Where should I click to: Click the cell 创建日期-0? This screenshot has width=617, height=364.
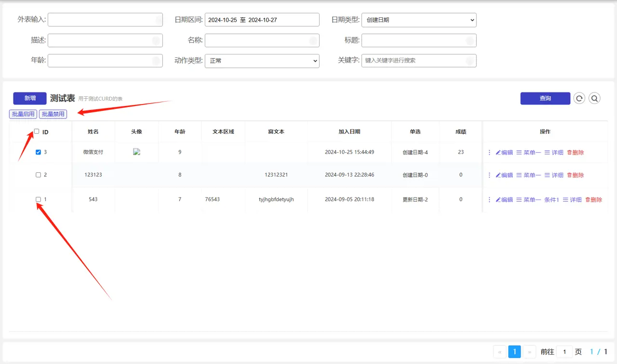tap(415, 175)
